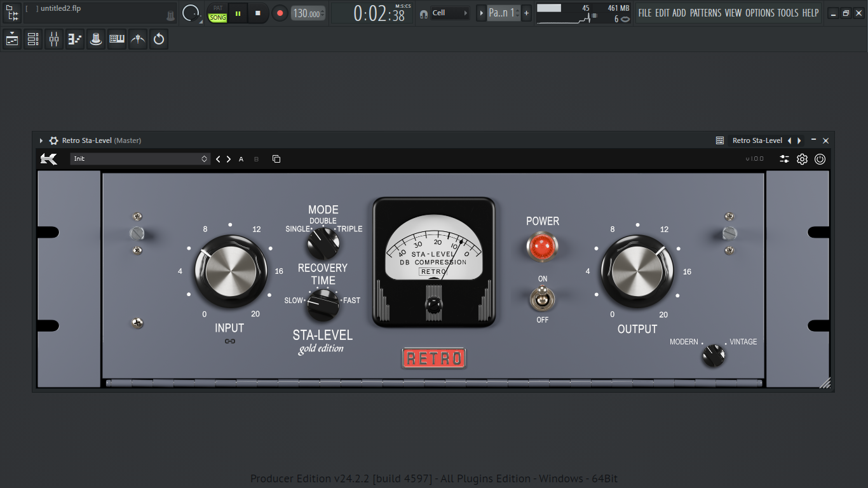Toggle plugin bypass power icon
This screenshot has width=868, height=488.
pyautogui.click(x=820, y=159)
